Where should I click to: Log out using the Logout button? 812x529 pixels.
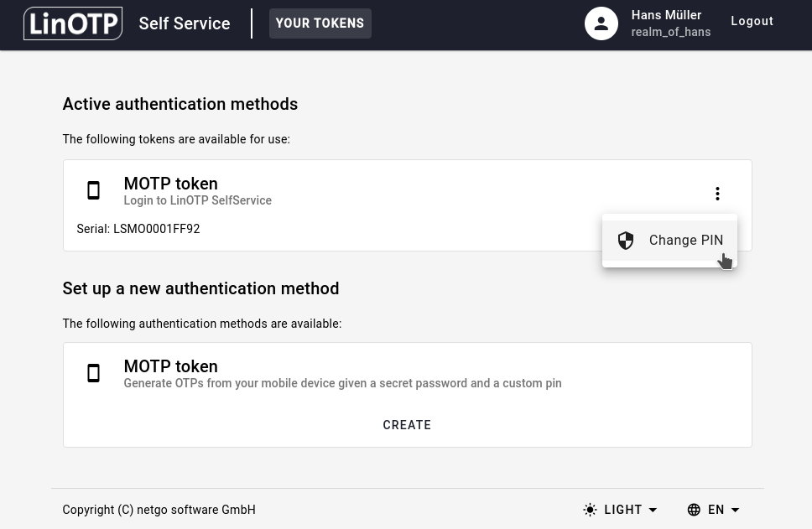pyautogui.click(x=752, y=22)
